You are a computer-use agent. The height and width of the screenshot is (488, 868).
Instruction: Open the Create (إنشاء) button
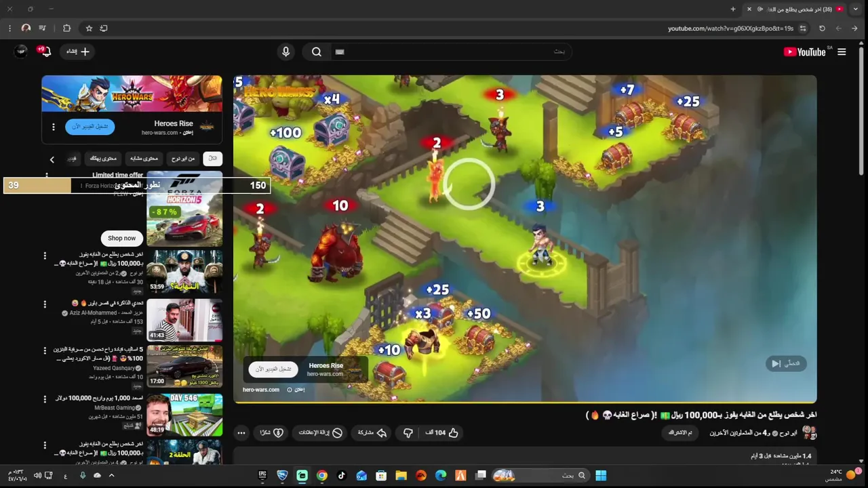79,52
